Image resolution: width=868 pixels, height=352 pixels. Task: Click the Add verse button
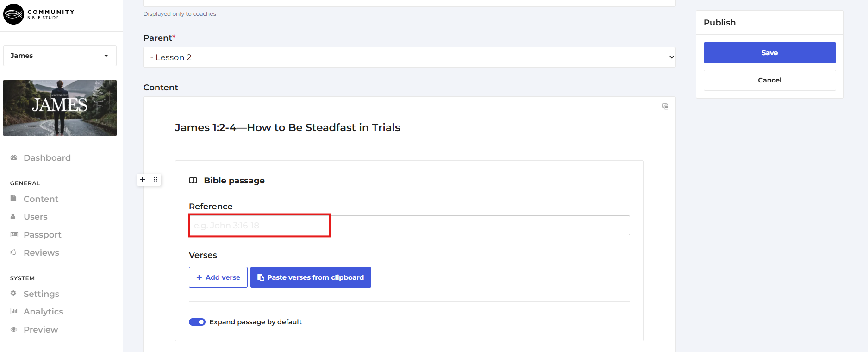(218, 277)
